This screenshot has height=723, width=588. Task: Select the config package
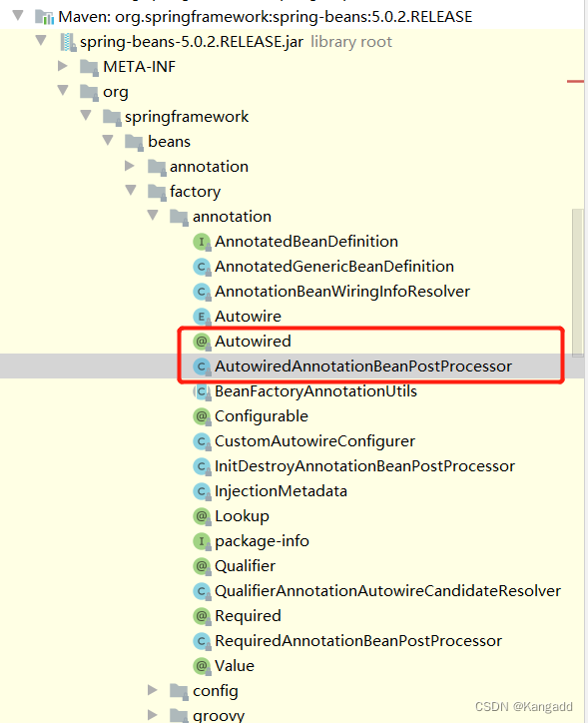tap(216, 691)
